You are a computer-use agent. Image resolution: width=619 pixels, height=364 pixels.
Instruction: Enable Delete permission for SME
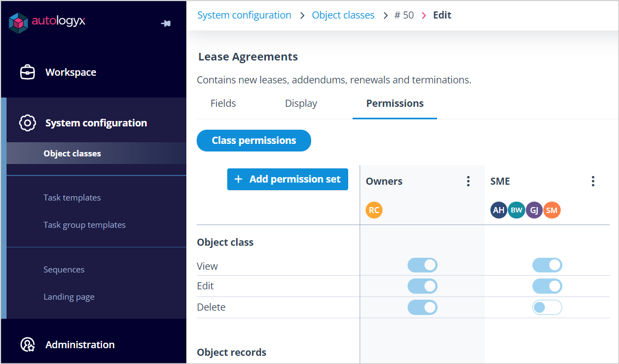[547, 307]
